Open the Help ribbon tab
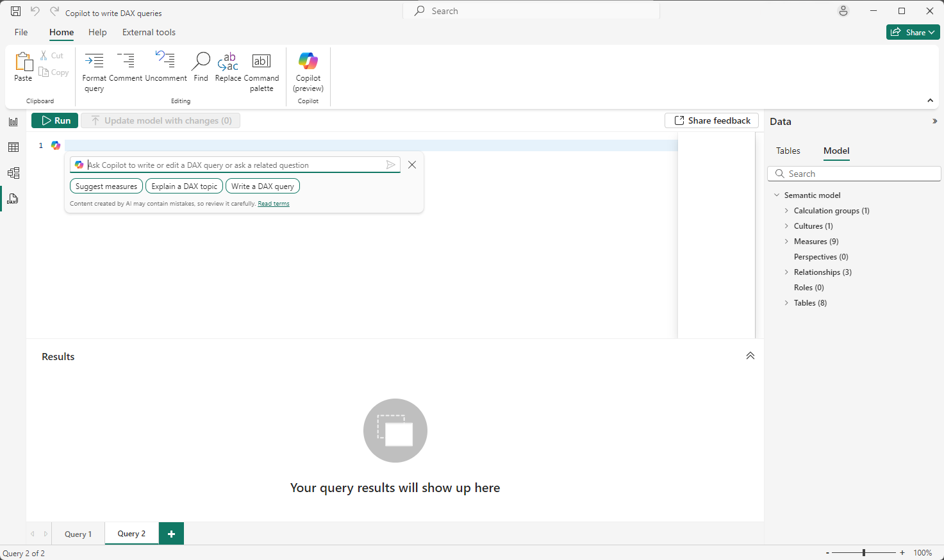This screenshot has height=560, width=944. pyautogui.click(x=97, y=32)
